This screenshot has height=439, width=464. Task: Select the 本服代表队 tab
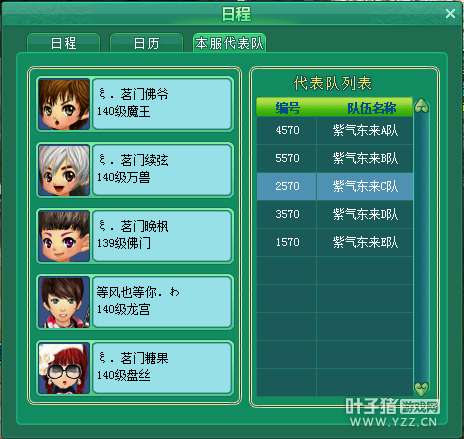229,43
